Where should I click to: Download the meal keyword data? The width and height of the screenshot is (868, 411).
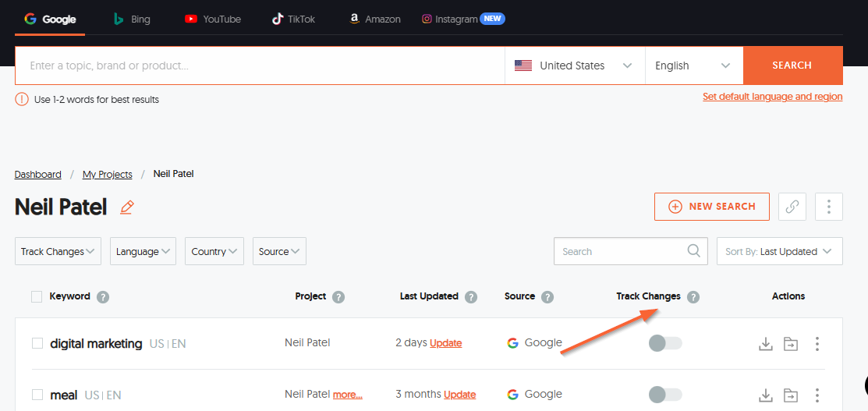pyautogui.click(x=765, y=395)
